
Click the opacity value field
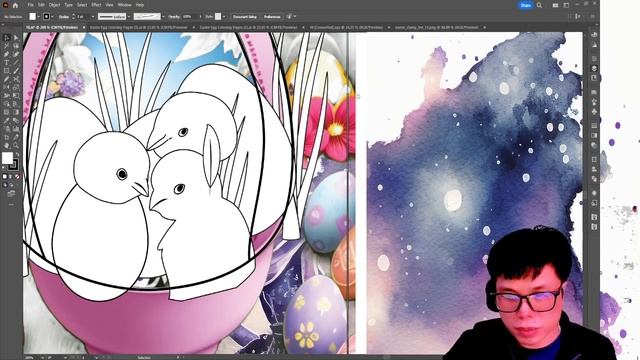(190, 17)
